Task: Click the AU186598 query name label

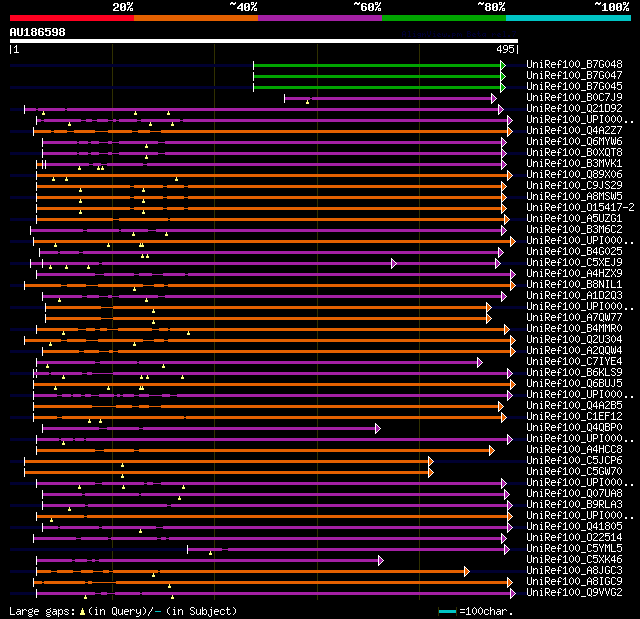Action: [38, 32]
